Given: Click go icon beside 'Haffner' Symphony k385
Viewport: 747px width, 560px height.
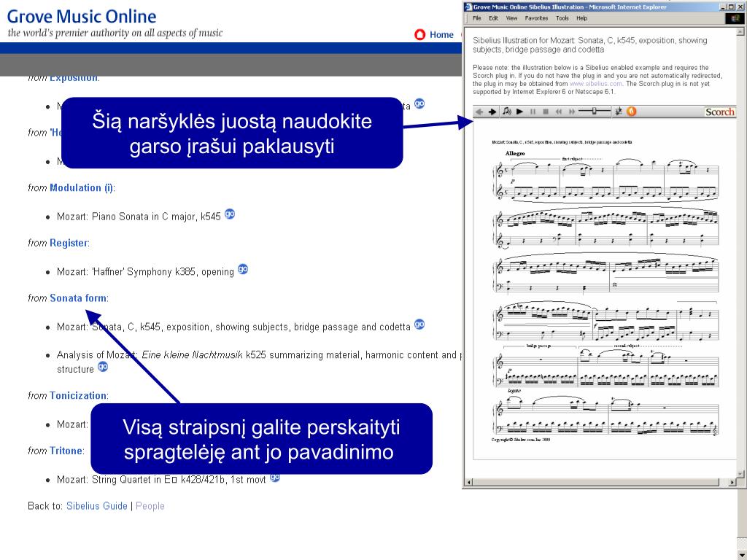Looking at the screenshot, I should click(x=243, y=269).
